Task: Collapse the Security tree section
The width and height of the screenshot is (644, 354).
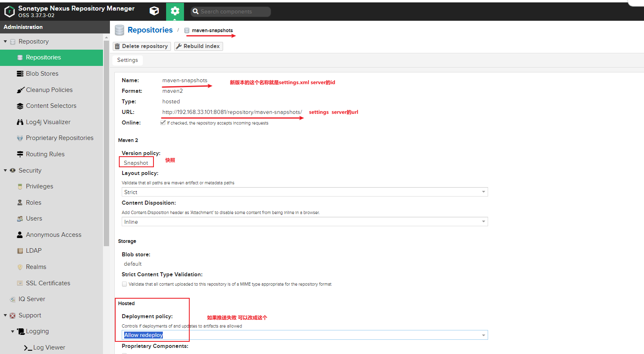Action: (5, 170)
